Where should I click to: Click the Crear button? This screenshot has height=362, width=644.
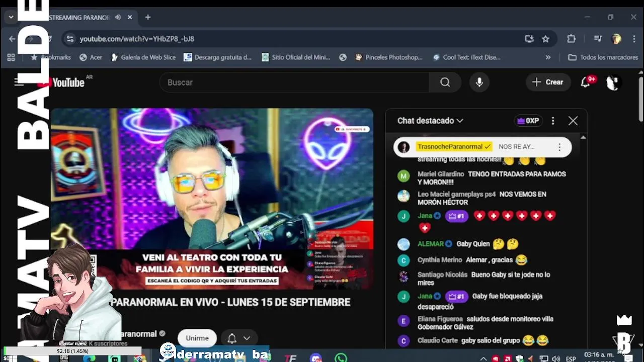pyautogui.click(x=548, y=82)
